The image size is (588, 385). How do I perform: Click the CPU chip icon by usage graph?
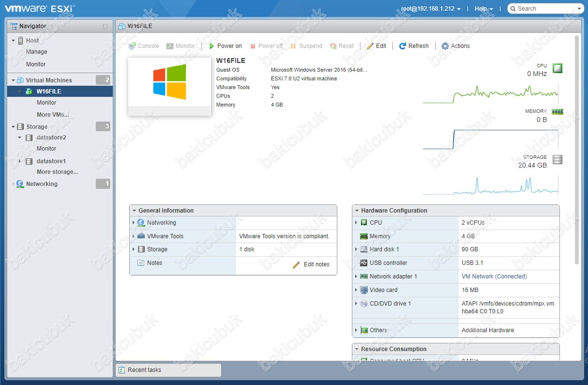pos(558,68)
